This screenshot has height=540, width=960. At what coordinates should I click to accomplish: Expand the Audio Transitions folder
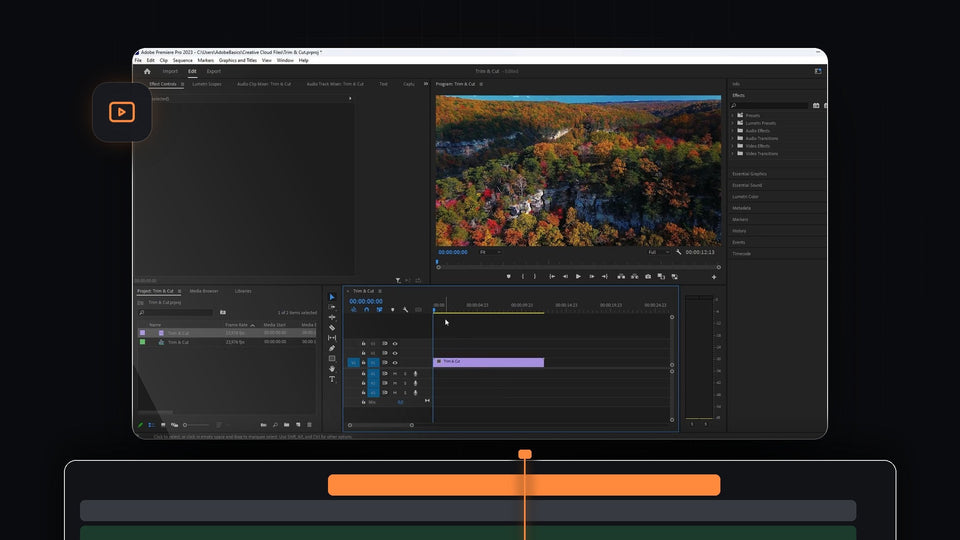click(732, 138)
